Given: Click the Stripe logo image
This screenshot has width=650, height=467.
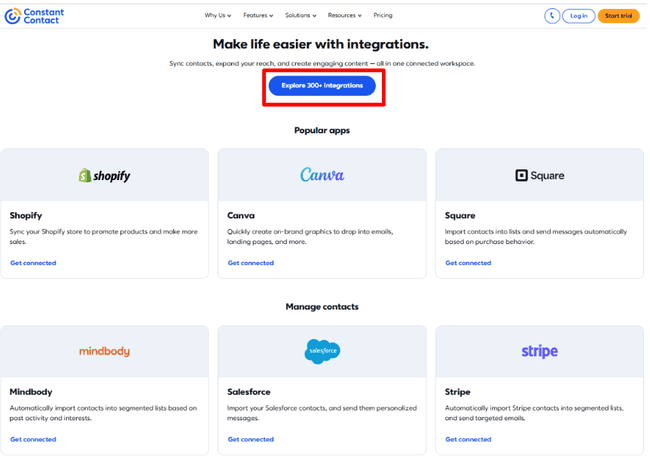Looking at the screenshot, I should pyautogui.click(x=541, y=352).
